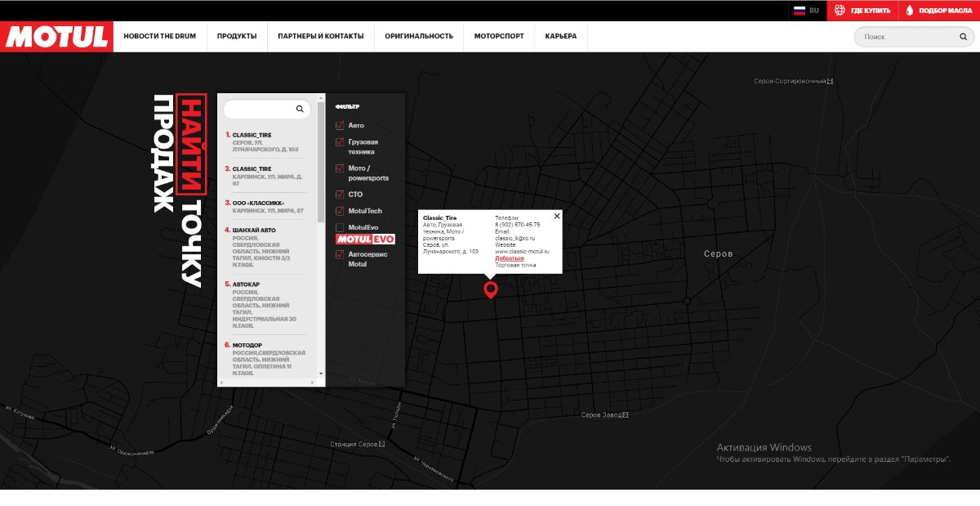
Task: Click the dealer list scroll-down arrow
Action: [x=321, y=374]
